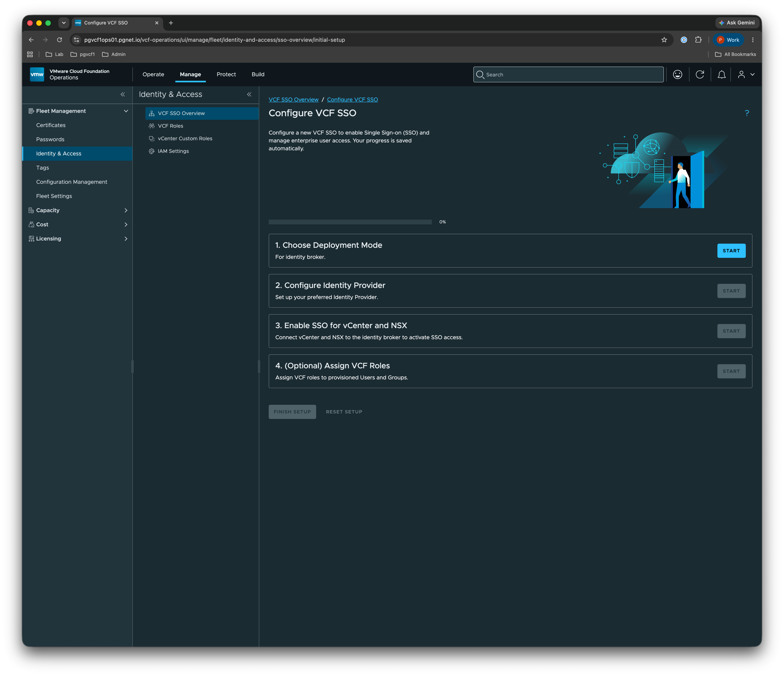Screen dimensions: 784x676
Task: Go back in browser history
Action: coord(31,40)
